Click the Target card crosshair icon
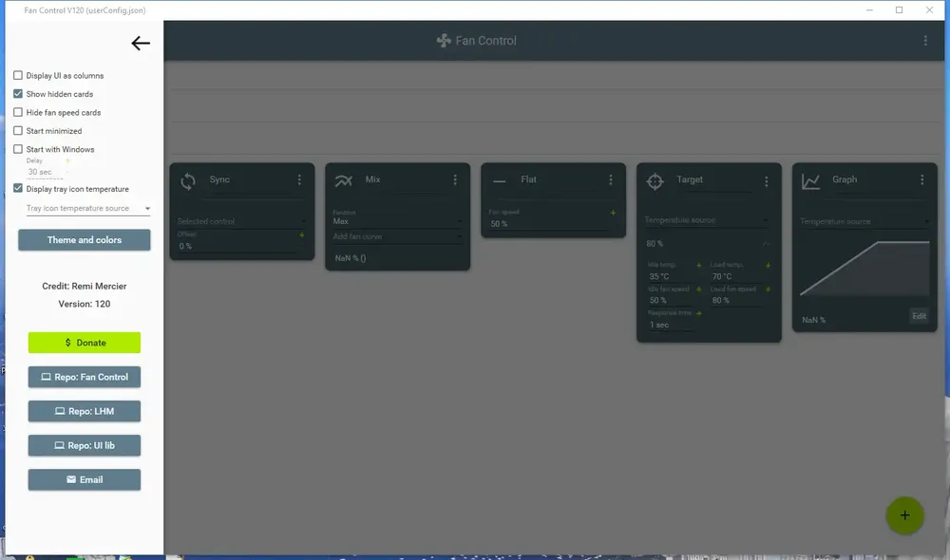 (x=655, y=181)
